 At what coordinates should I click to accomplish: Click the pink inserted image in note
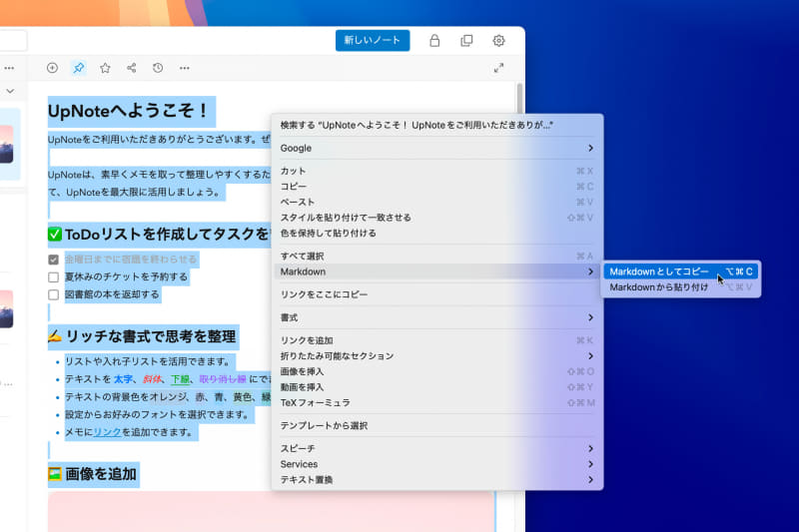pos(271,511)
